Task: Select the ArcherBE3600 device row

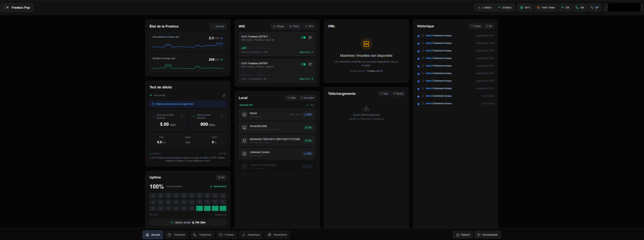Action: 277,128
